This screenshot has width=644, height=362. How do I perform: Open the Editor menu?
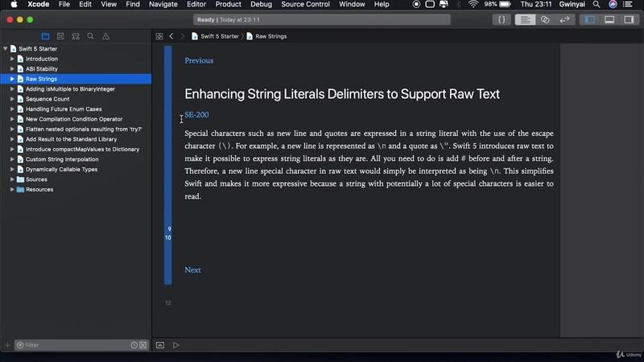click(196, 4)
